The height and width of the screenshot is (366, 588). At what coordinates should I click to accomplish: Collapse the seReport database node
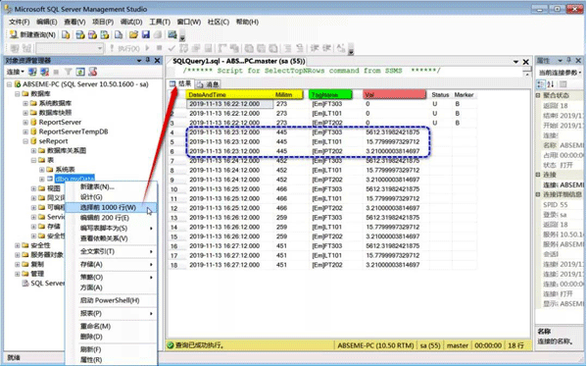click(x=25, y=141)
